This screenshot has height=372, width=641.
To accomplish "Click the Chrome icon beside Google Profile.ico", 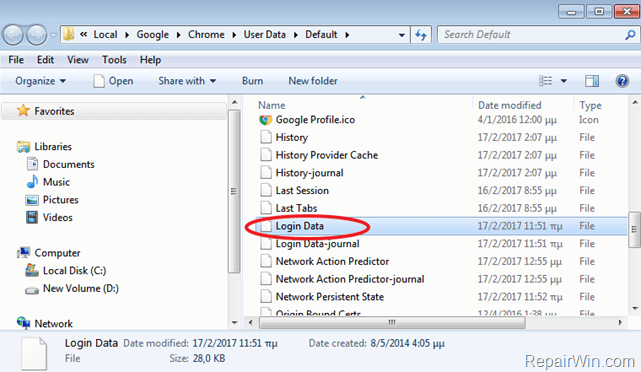I will tap(266, 120).
